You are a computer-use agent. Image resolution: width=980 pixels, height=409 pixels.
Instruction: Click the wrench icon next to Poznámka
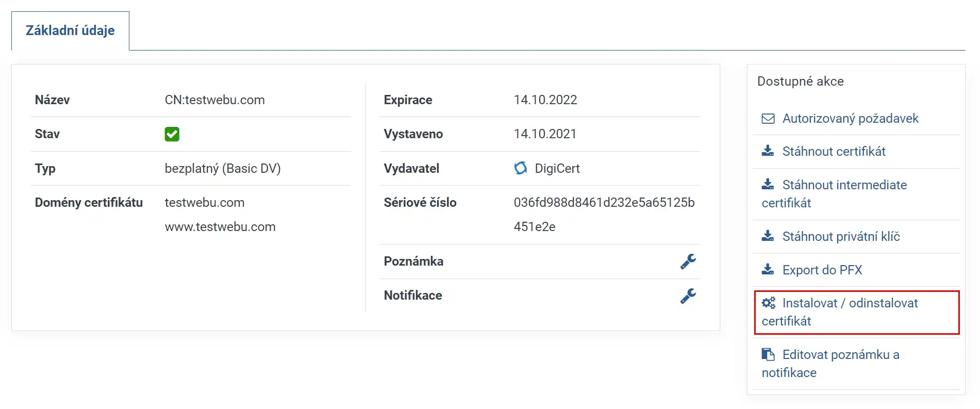(688, 261)
